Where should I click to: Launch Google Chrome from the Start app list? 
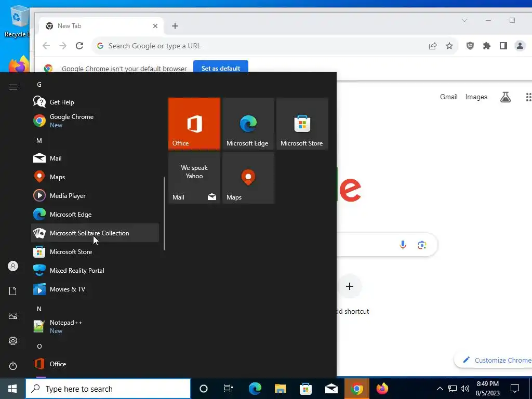[x=95, y=121]
